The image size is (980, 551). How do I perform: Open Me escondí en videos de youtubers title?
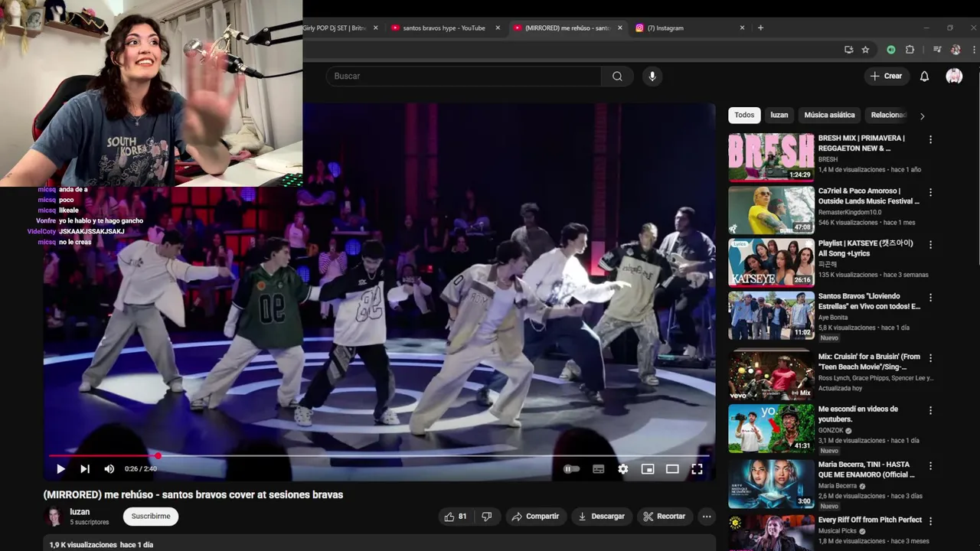coord(857,414)
